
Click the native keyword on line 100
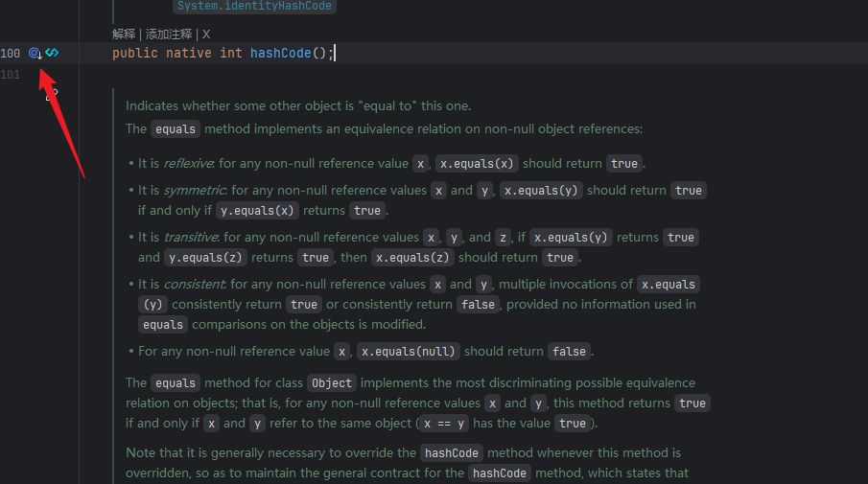(189, 53)
